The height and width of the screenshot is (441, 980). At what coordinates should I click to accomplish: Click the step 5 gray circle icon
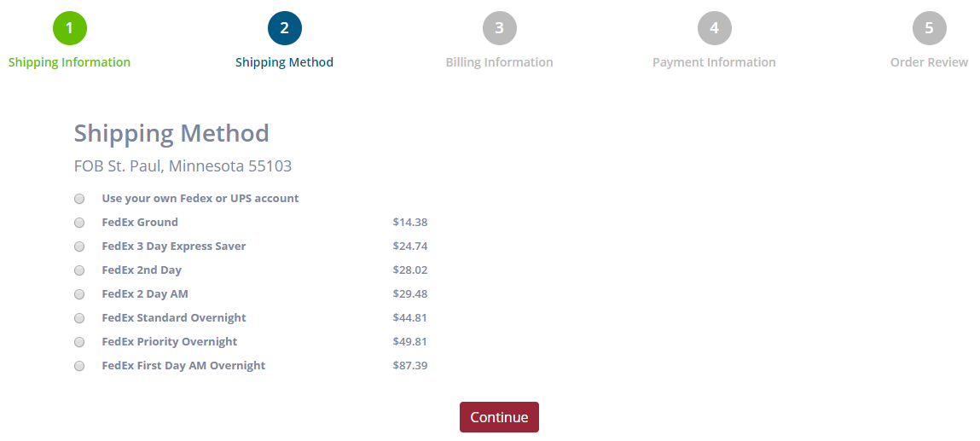(929, 28)
